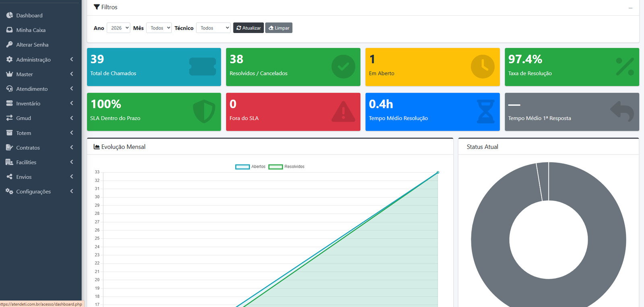The height and width of the screenshot is (307, 644).
Task: Select Atendimento in the sidebar
Action: tap(41, 89)
